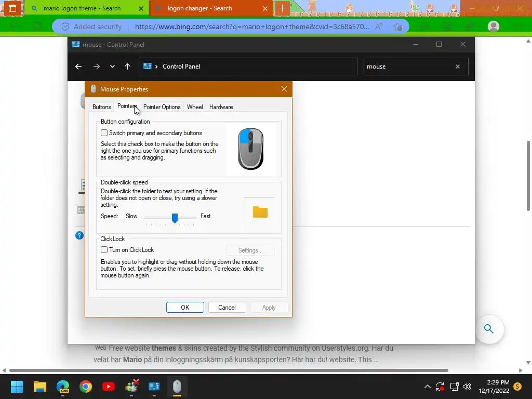Maximize the Control Panel window
This screenshot has height=399, width=532.
pos(439,45)
